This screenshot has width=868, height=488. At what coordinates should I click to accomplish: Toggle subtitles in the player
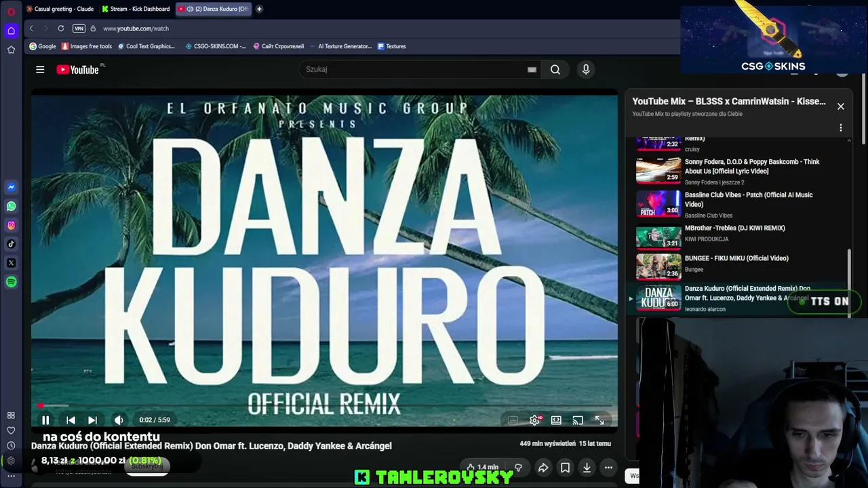(x=513, y=420)
